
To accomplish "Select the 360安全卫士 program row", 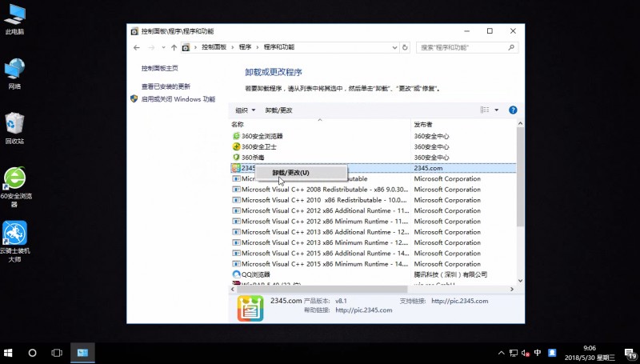I will point(373,147).
